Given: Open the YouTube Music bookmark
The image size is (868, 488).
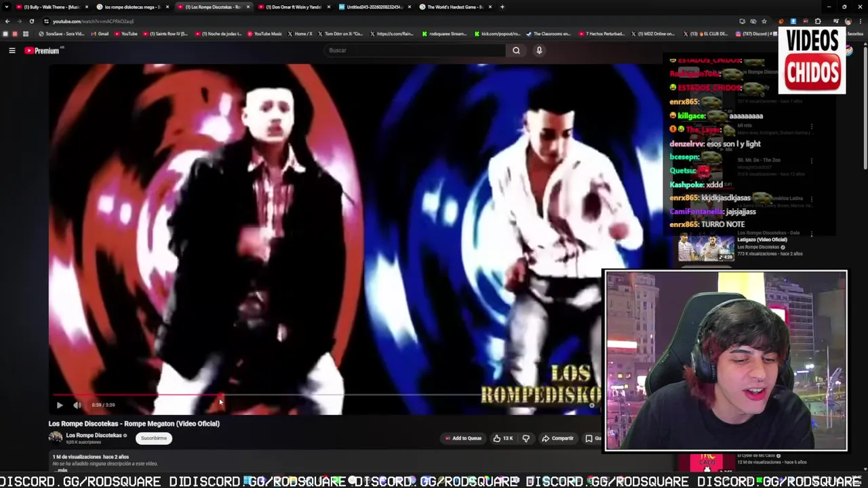Looking at the screenshot, I should pyautogui.click(x=264, y=34).
